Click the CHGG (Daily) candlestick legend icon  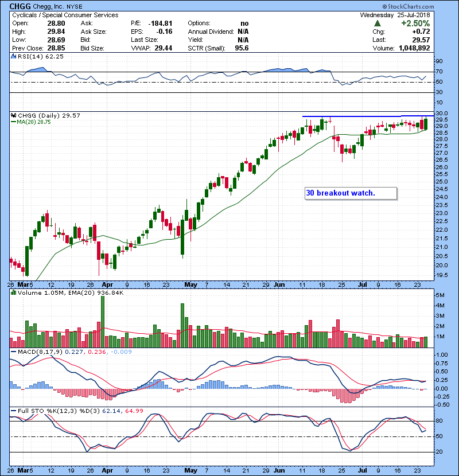[13, 115]
